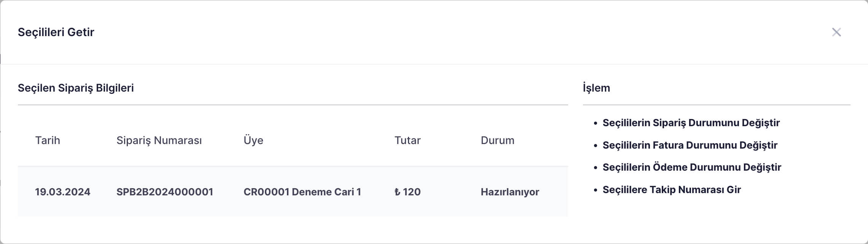Screen dimensions: 868x244
Task: Click the Turkish lira symbol
Action: [x=397, y=192]
